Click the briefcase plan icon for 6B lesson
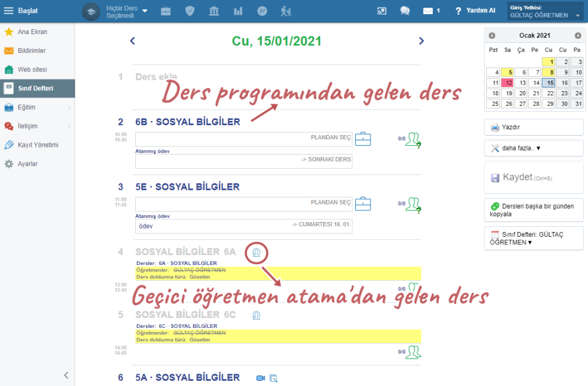Image resolution: width=588 pixels, height=386 pixels. click(363, 139)
